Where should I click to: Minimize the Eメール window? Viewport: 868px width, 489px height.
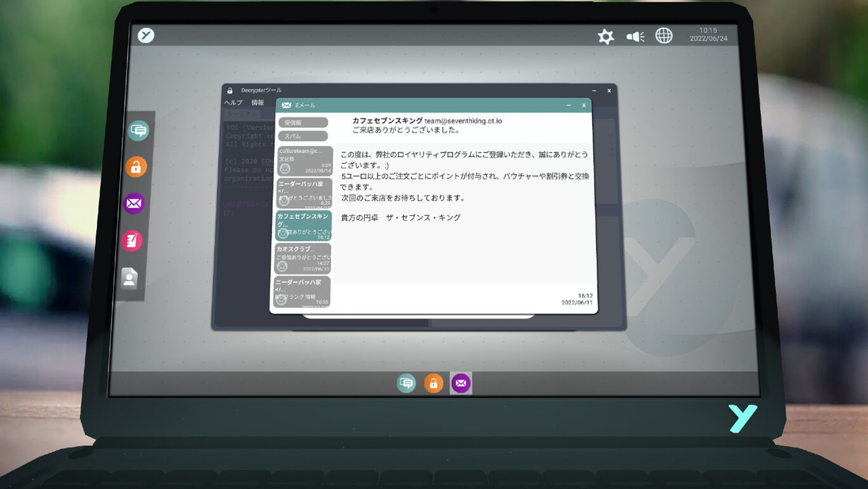point(569,105)
